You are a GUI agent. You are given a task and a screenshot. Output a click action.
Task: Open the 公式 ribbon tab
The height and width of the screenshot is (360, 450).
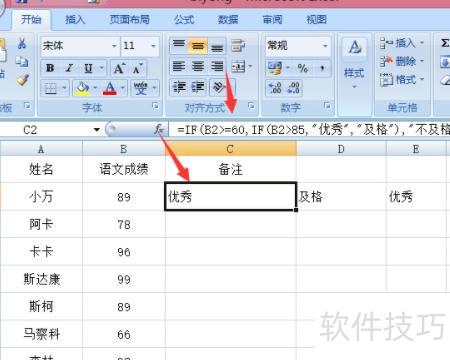pyautogui.click(x=184, y=20)
